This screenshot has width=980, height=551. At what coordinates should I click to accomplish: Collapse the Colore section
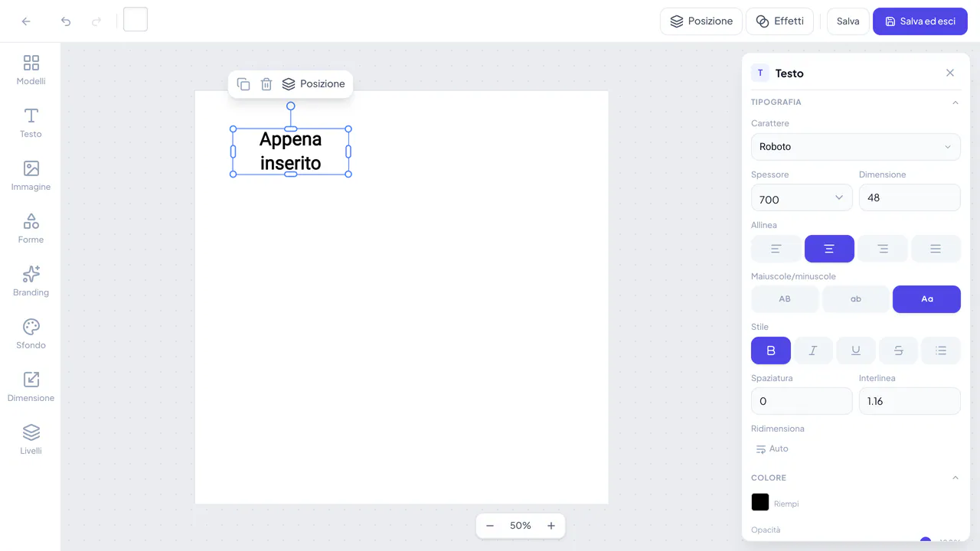click(955, 478)
